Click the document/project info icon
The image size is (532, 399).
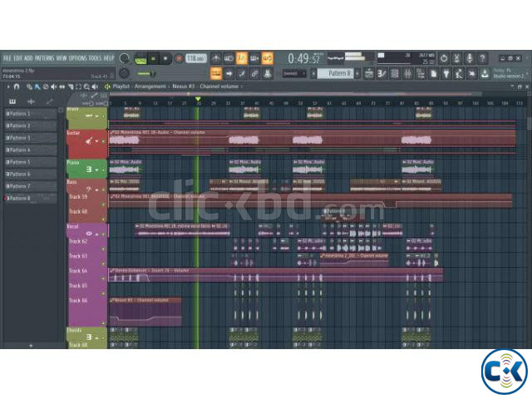(434, 73)
